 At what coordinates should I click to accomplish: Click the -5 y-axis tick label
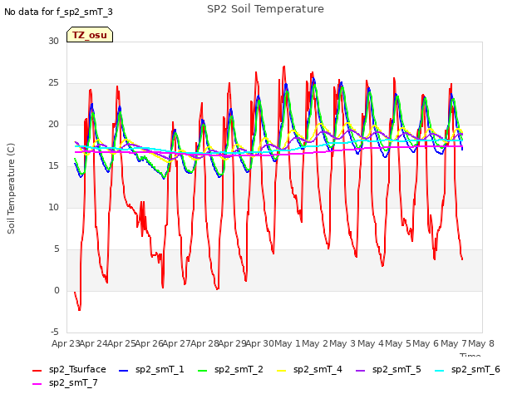pyautogui.click(x=54, y=332)
